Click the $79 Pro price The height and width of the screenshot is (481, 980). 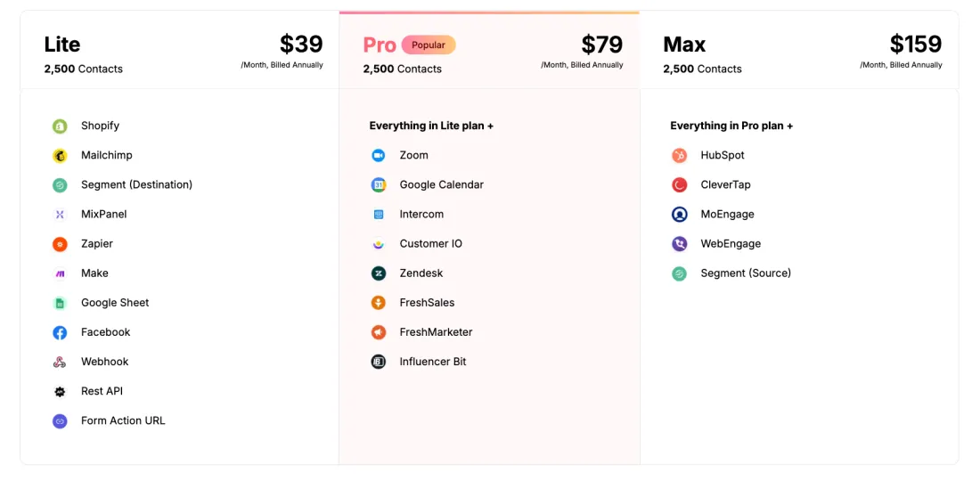[601, 45]
